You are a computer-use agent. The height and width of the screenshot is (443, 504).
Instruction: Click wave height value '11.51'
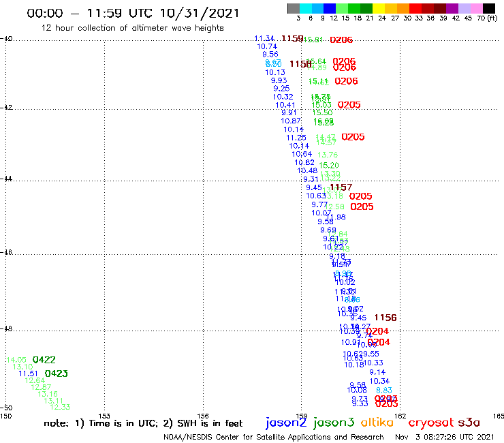click(x=29, y=373)
